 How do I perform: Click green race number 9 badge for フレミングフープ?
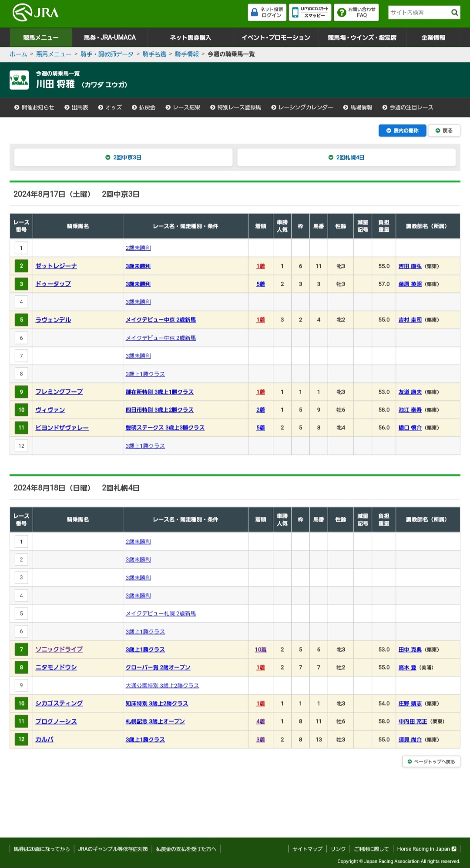[x=21, y=392]
